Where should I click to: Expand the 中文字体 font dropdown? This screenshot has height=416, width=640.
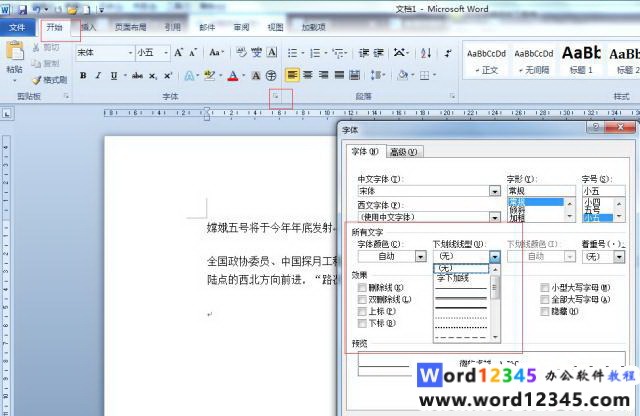point(495,191)
